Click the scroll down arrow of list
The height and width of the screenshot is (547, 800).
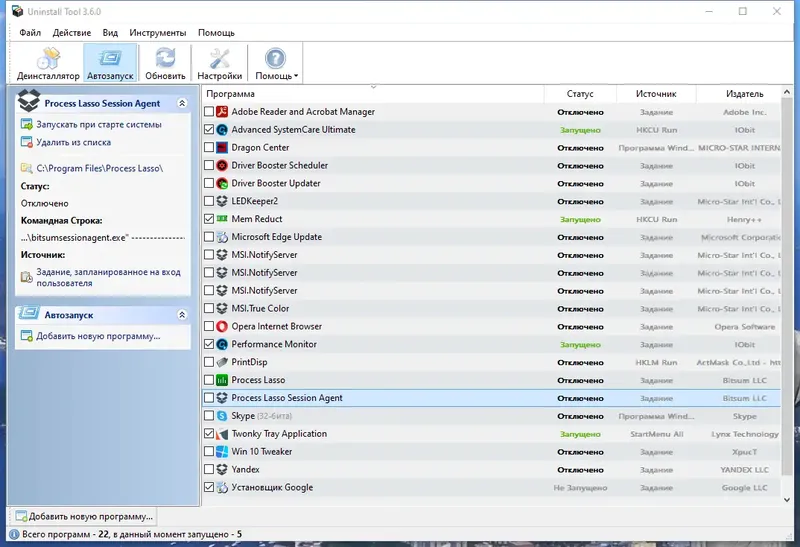tap(787, 500)
